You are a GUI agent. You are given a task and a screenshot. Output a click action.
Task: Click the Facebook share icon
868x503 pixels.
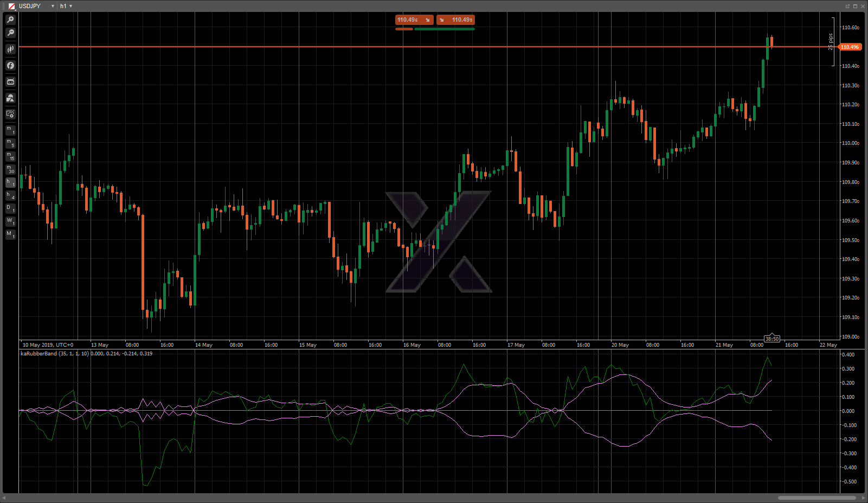pyautogui.click(x=10, y=66)
